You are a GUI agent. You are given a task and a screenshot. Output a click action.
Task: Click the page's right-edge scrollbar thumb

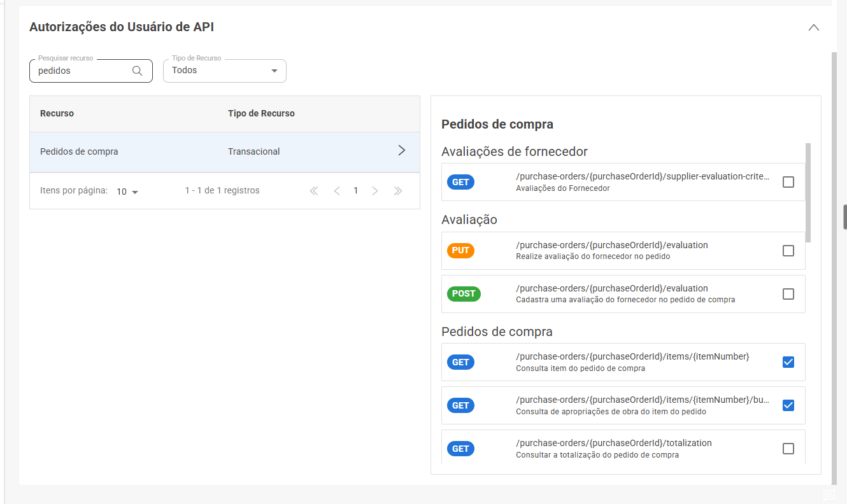[845, 217]
